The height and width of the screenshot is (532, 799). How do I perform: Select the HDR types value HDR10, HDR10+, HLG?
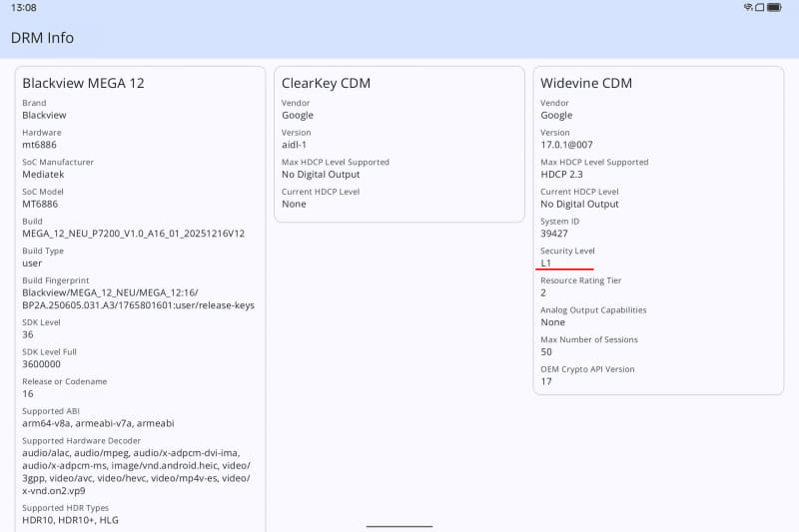click(70, 520)
